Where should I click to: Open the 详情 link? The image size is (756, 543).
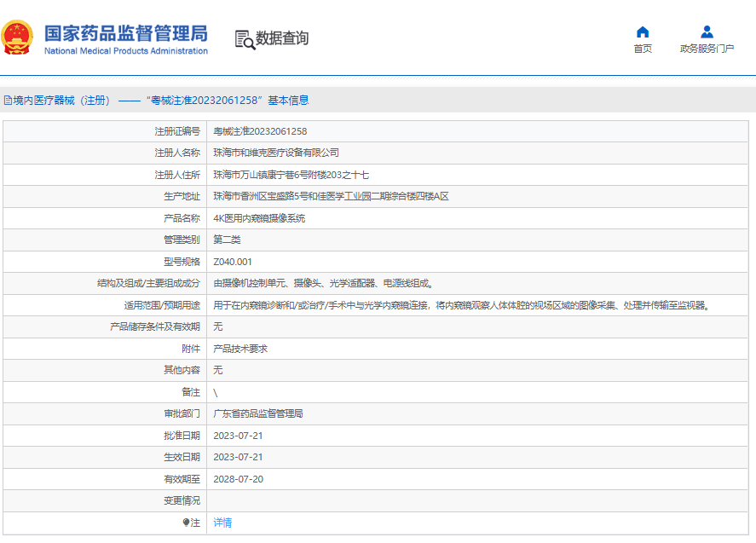pos(222,523)
